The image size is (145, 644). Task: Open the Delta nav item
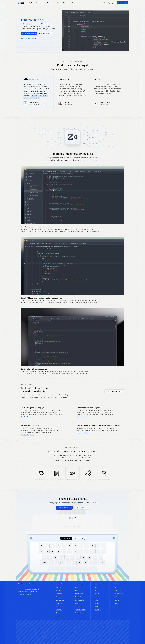73,3
